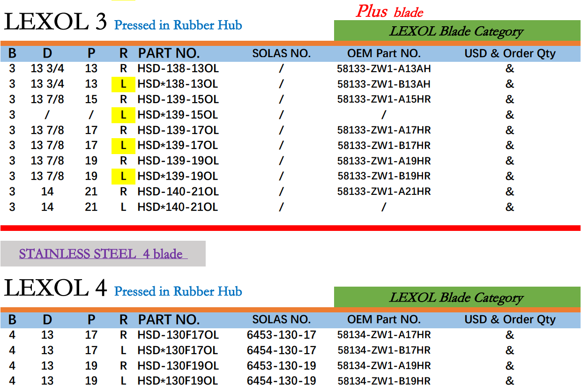
Task: Select part number HSD-140-21OL
Action: tap(178, 192)
